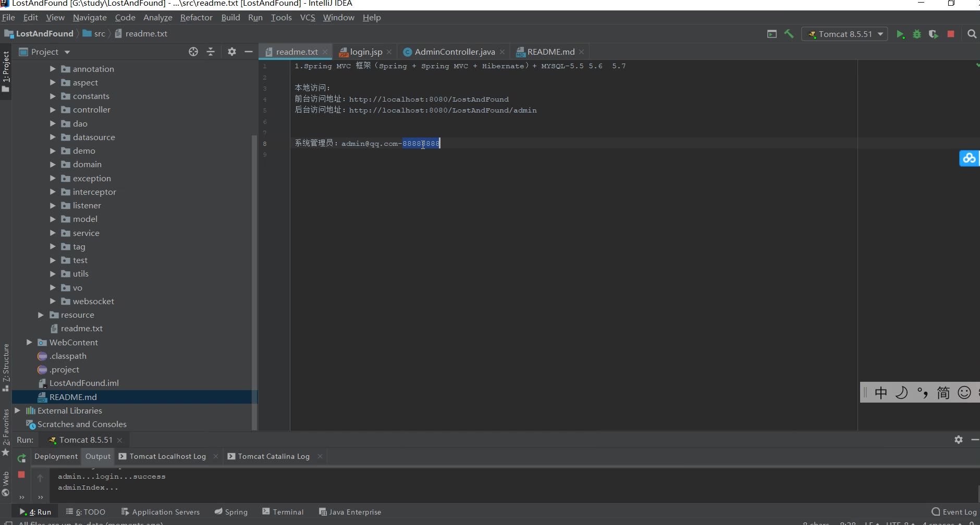Open Structure tool window sidebar
Screen dimensions: 980x525
tap(6, 367)
